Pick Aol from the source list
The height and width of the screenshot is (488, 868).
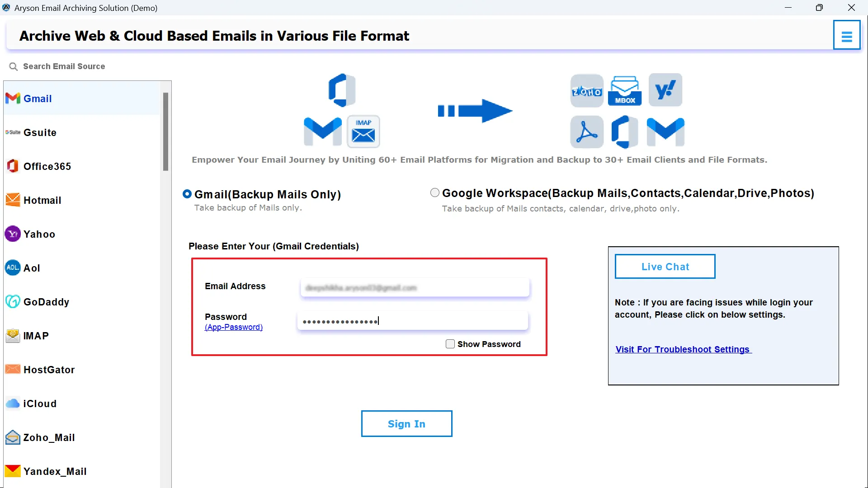tap(82, 267)
